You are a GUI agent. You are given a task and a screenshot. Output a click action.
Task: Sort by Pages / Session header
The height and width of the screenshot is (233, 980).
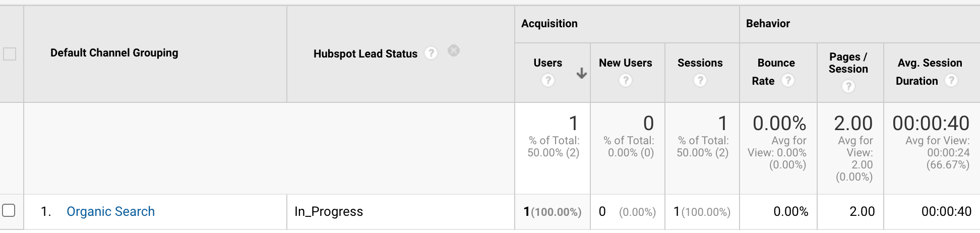(848, 63)
